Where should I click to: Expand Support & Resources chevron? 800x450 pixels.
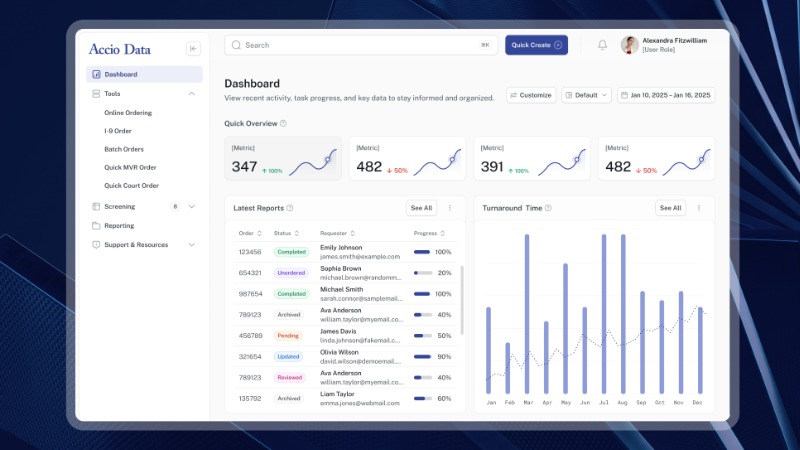click(192, 245)
